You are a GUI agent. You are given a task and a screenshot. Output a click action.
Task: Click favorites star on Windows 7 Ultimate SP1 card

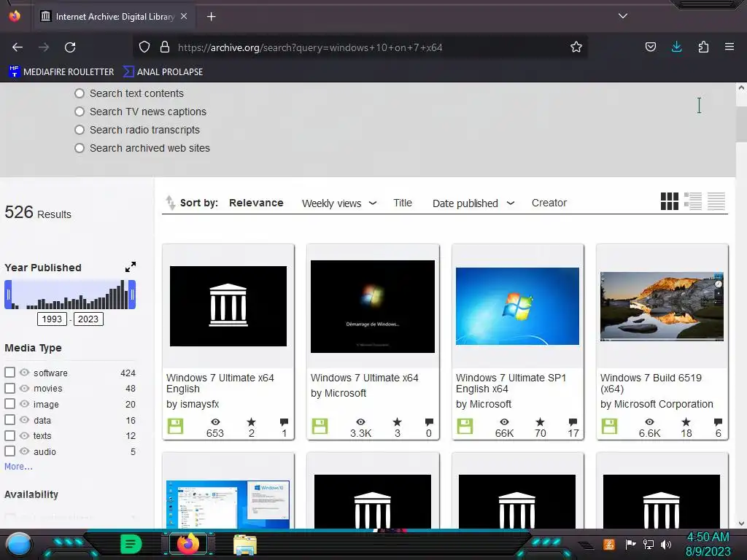click(x=540, y=422)
